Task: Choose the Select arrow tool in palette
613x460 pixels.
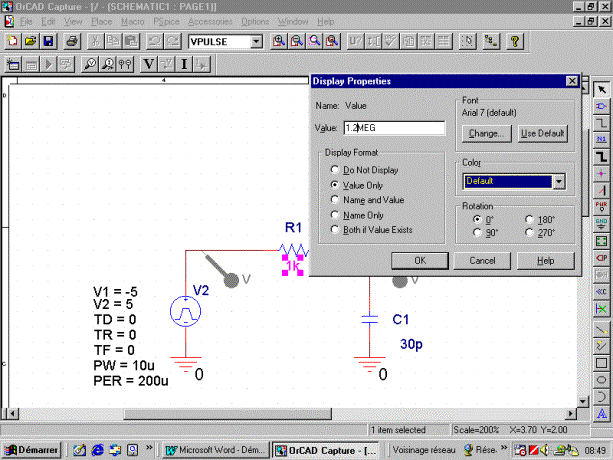Action: (x=601, y=89)
